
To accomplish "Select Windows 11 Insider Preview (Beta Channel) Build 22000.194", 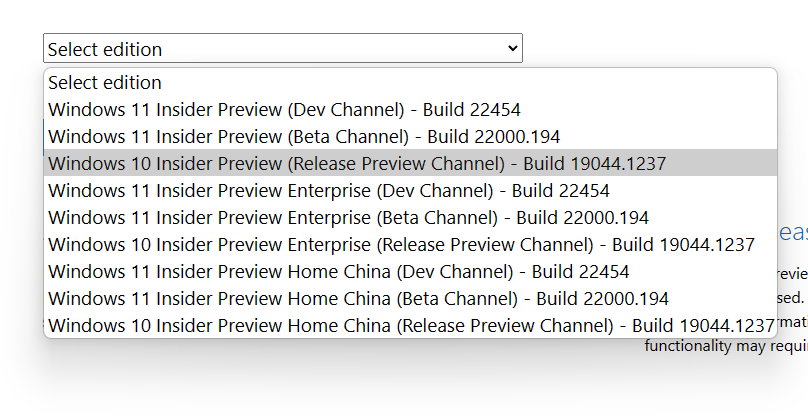I will [304, 137].
